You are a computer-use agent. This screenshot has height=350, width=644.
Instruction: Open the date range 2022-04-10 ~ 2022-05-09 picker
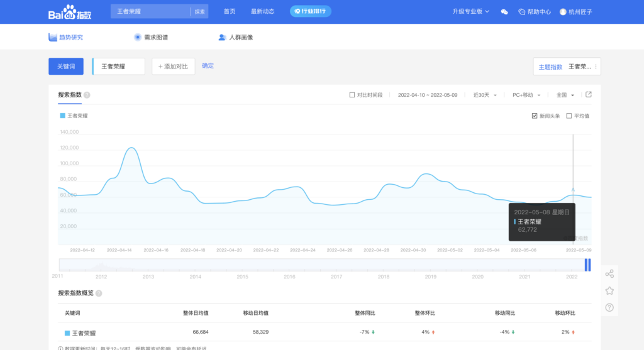[x=428, y=95]
